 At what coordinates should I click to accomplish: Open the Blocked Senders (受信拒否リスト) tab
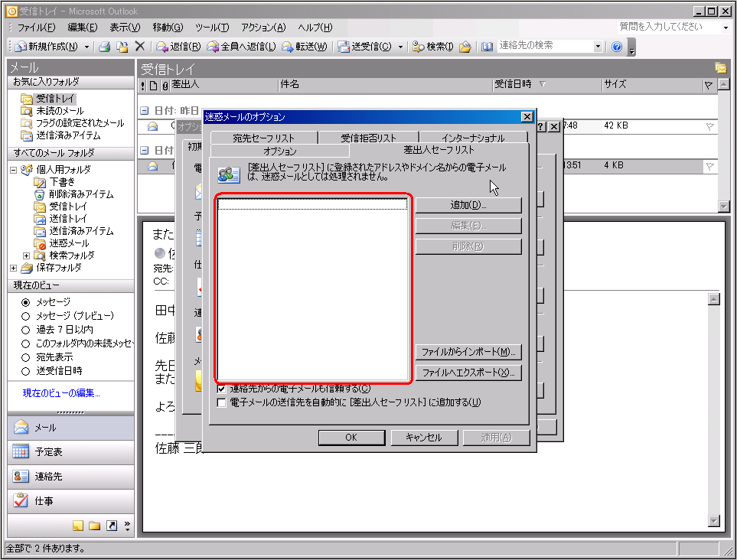pyautogui.click(x=369, y=138)
